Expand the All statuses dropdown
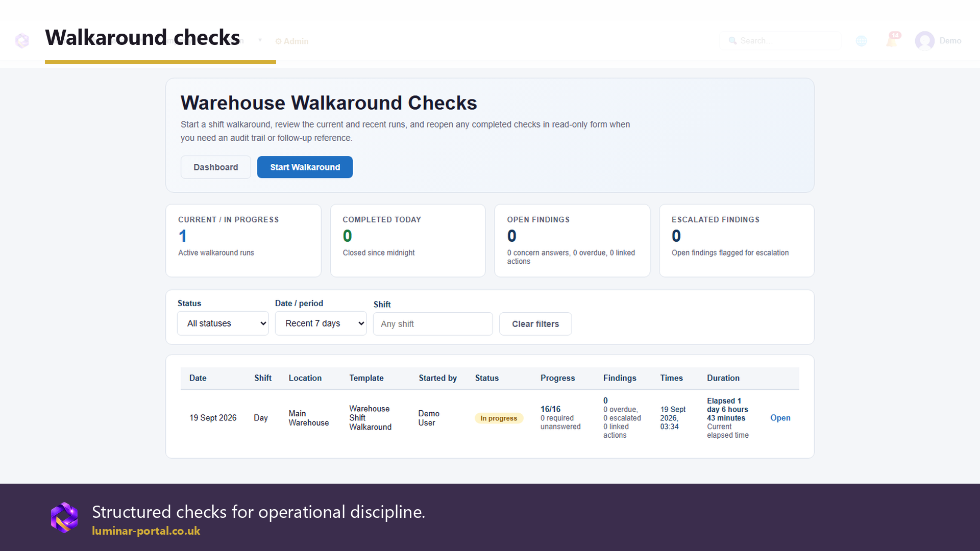 [x=223, y=323]
